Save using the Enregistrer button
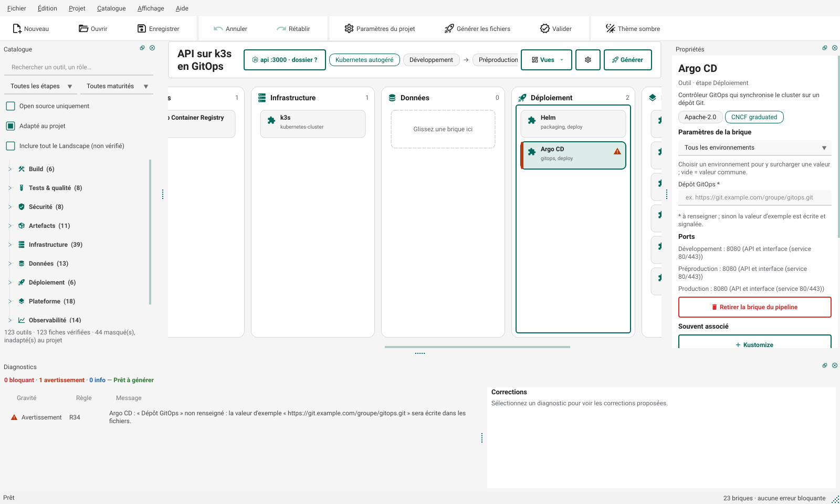 coord(158,28)
